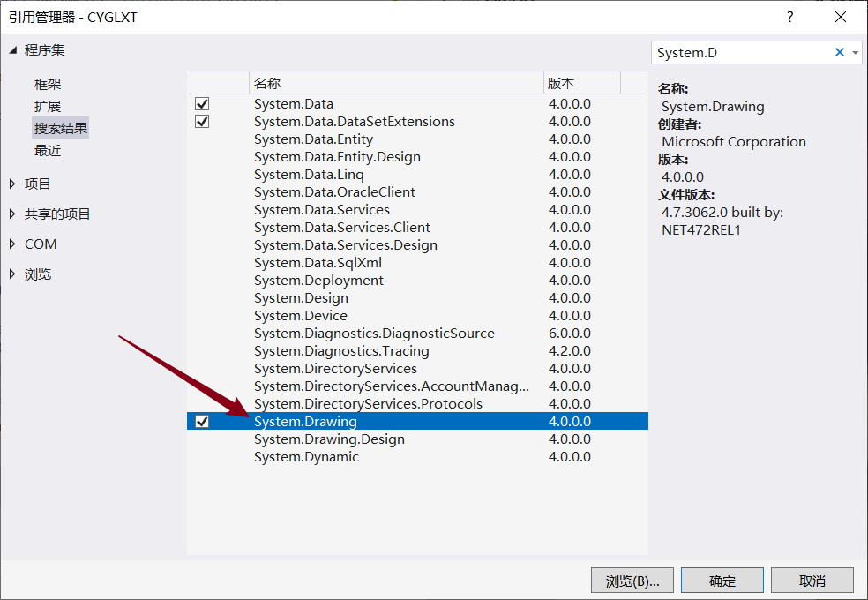Expand the 共享的项目 section
868x600 pixels.
click(12, 214)
